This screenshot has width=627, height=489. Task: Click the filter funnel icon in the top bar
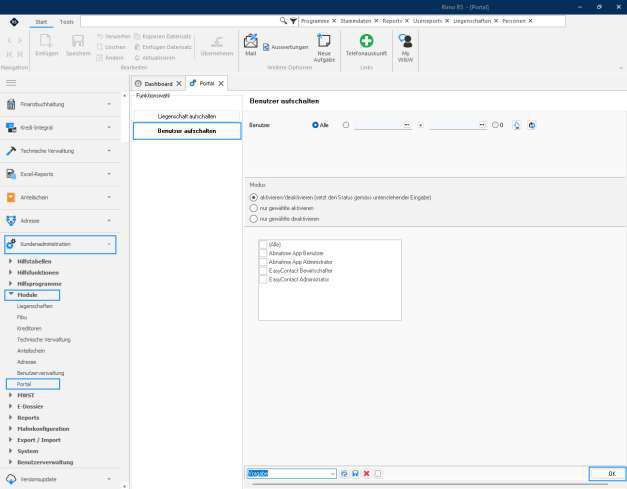coord(293,21)
